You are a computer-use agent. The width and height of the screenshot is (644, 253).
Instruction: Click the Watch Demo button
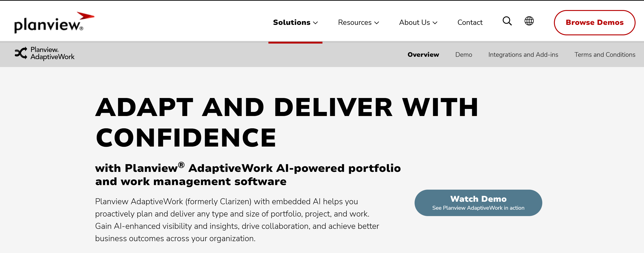478,203
